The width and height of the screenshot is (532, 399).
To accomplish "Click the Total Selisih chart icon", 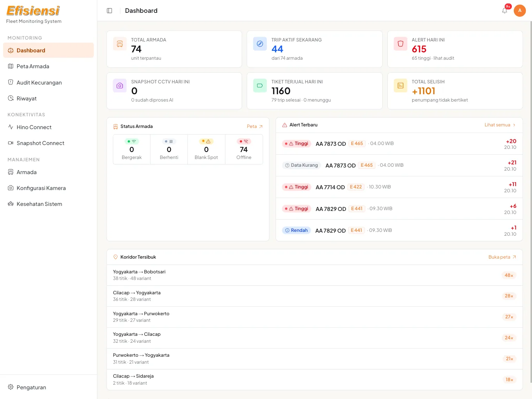I will pos(401,86).
